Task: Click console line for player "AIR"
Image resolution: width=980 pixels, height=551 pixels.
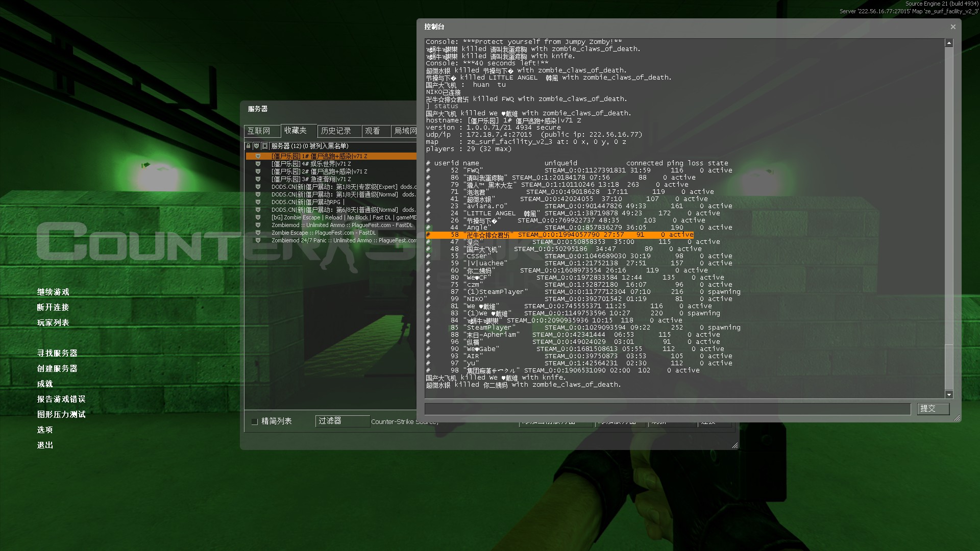Action: click(579, 356)
